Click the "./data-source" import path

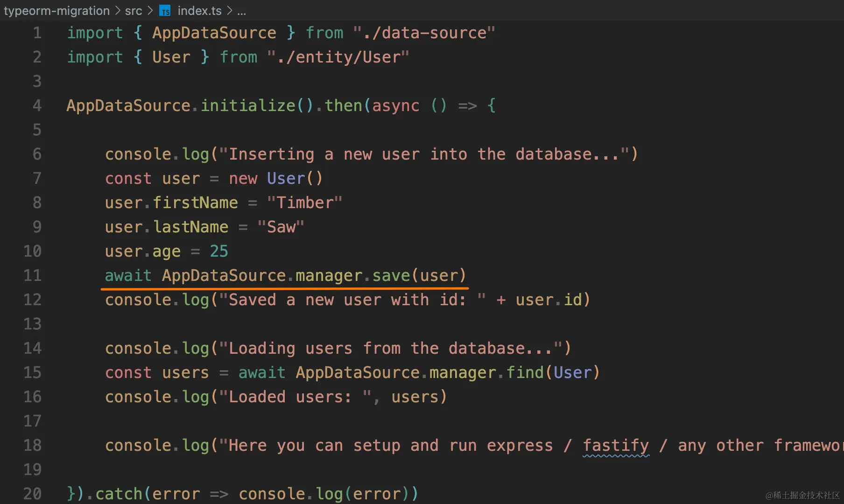click(x=424, y=33)
